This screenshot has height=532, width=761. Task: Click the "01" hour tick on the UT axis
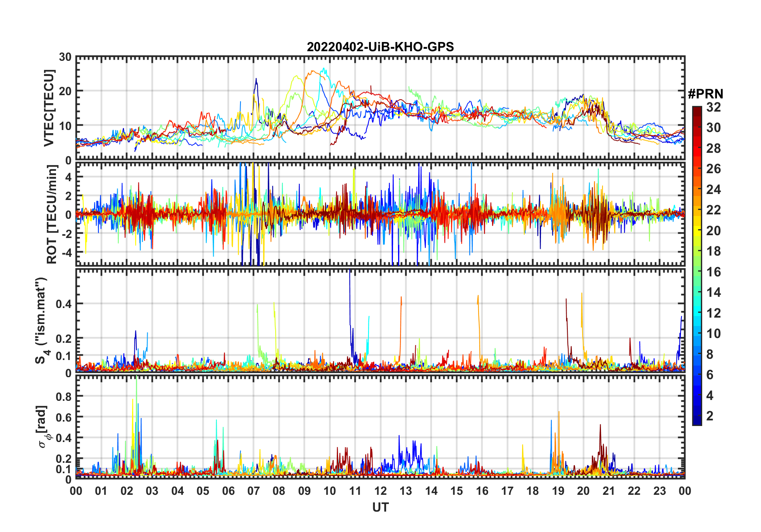pos(101,491)
